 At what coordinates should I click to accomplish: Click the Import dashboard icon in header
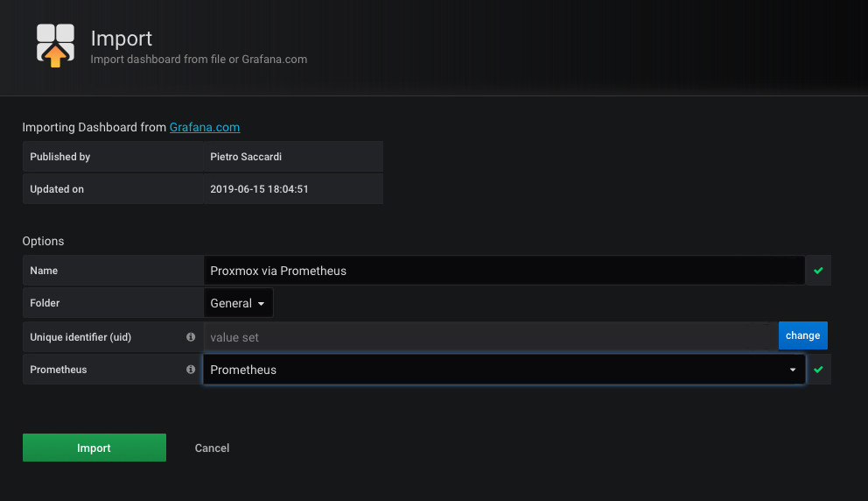pyautogui.click(x=55, y=46)
